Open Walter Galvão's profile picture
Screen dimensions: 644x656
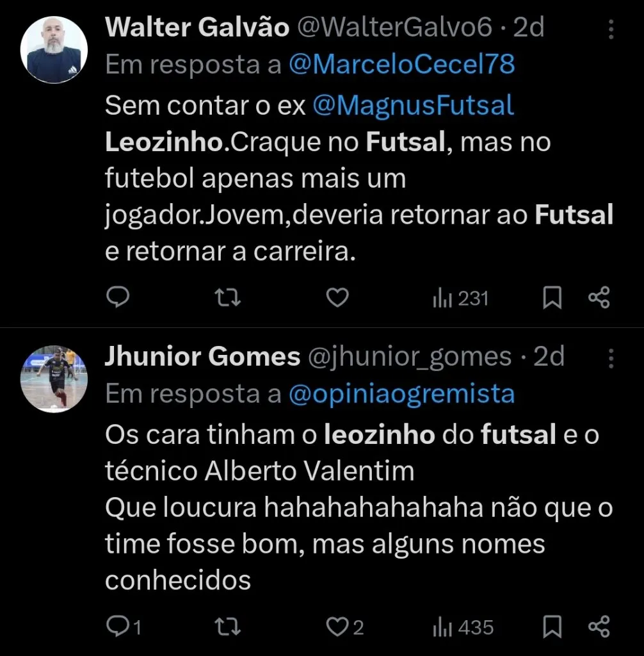pos(54,49)
